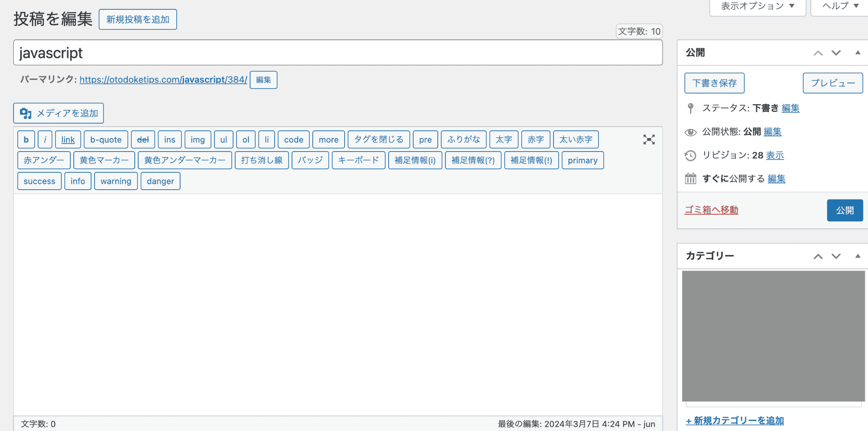
Task: Click the プレビュー button
Action: (833, 83)
